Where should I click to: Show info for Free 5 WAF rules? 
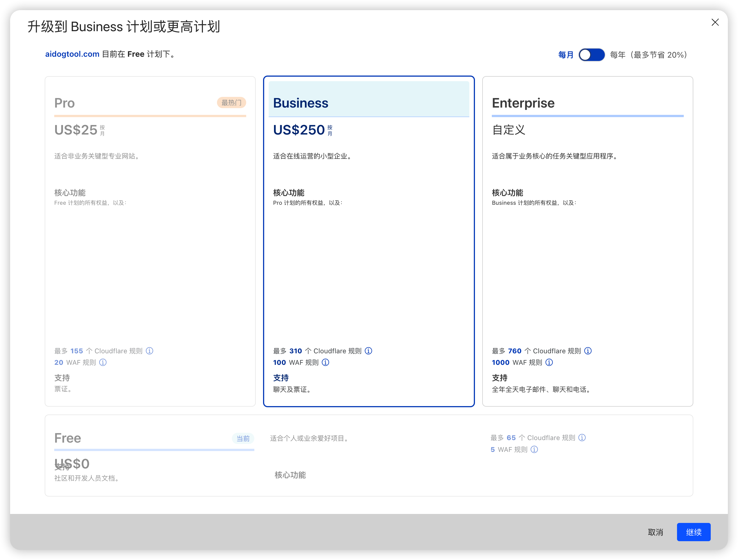535,449
